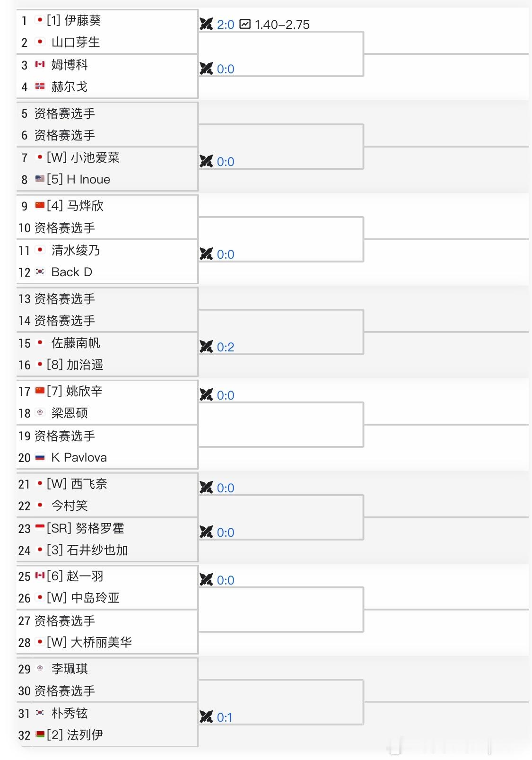The width and height of the screenshot is (532, 760).
Task: Click the Belarus flag beside 法列伊
Action: click(40, 734)
